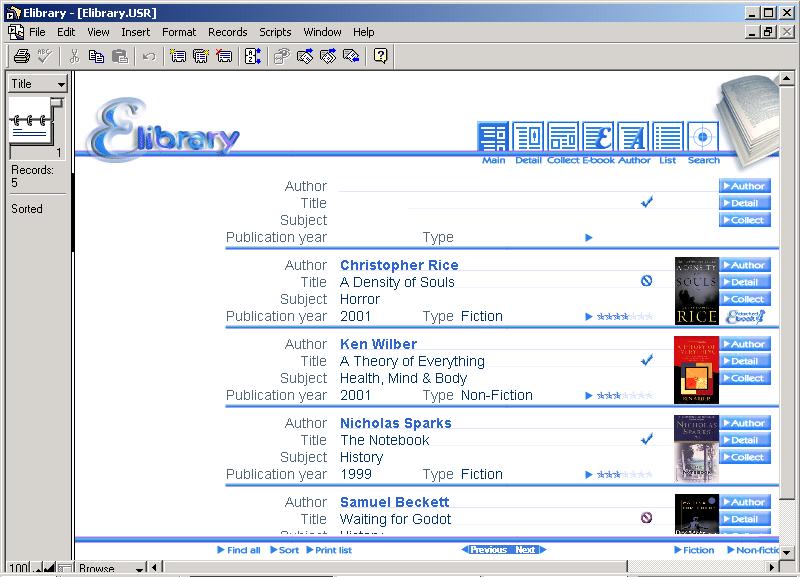Switch to the E-book layout icon
Screen dimensions: 800x577
pyautogui.click(x=598, y=136)
